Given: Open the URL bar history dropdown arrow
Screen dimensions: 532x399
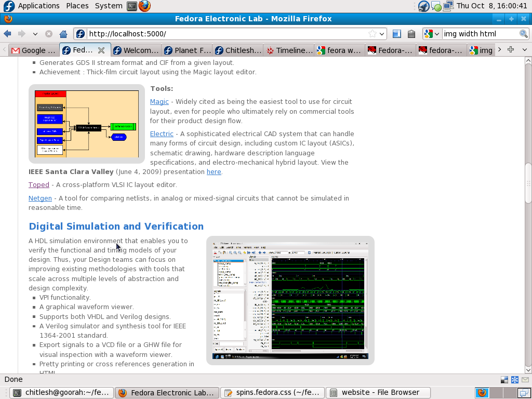Looking at the screenshot, I should (382, 34).
